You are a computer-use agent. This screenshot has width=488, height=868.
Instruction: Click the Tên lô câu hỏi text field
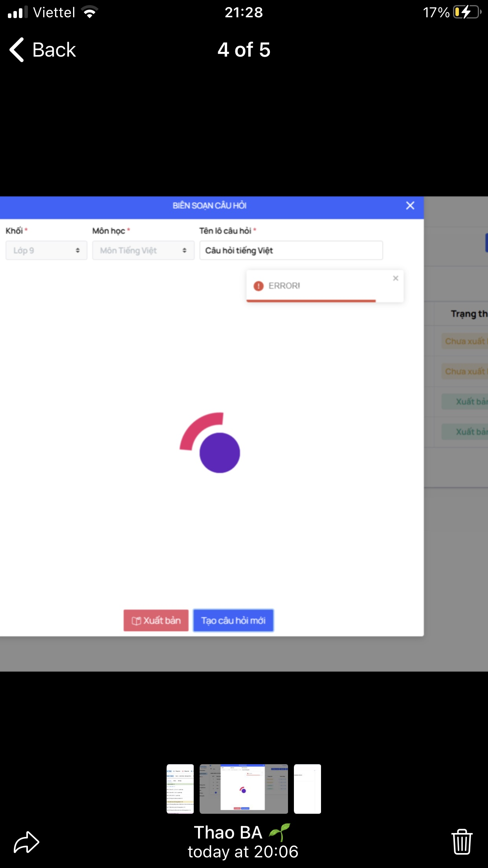291,250
